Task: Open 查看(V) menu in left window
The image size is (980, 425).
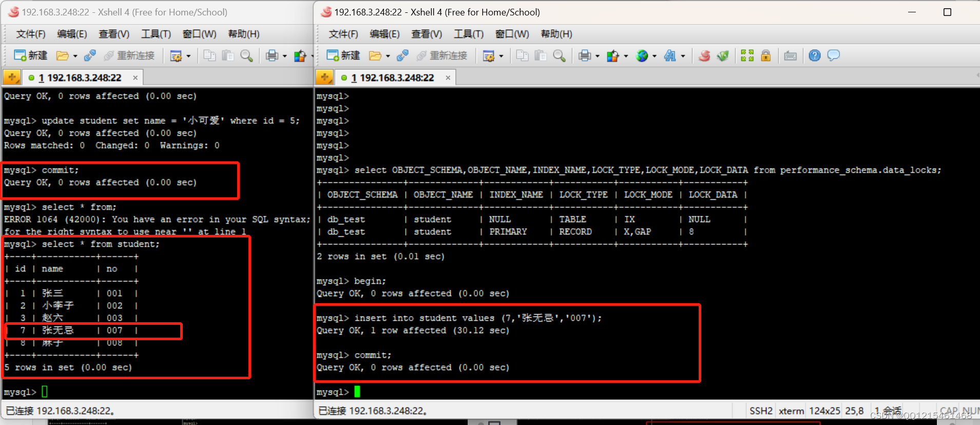Action: (x=114, y=34)
